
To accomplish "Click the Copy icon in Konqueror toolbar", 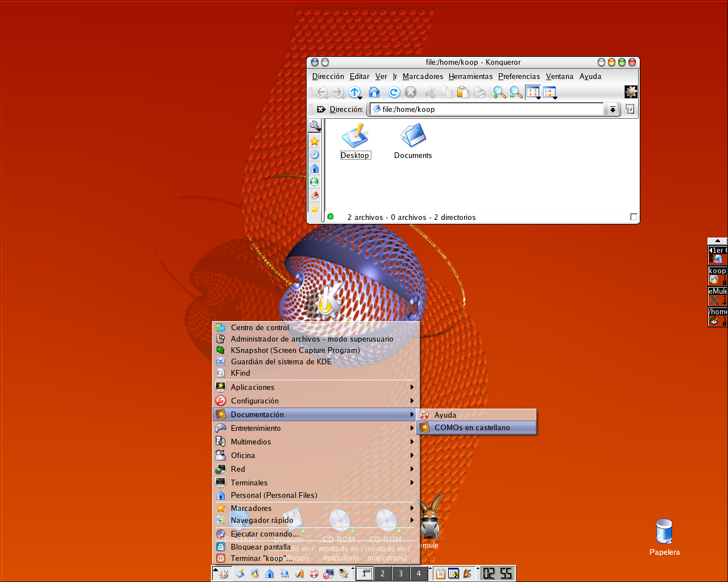I will [x=447, y=92].
